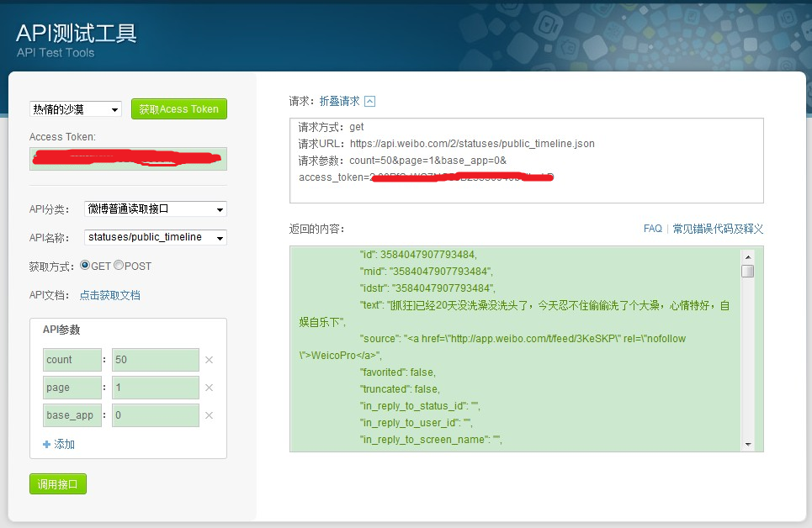Click the page parameter name field

[72, 388]
